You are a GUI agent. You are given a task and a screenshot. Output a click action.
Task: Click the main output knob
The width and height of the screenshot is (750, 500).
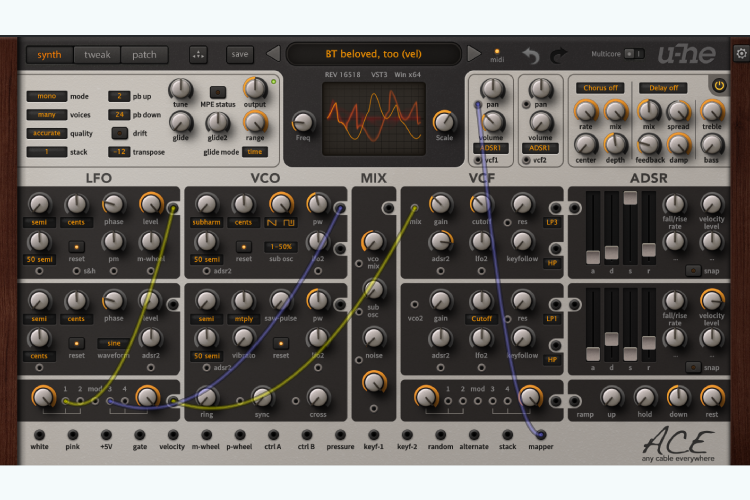(255, 89)
